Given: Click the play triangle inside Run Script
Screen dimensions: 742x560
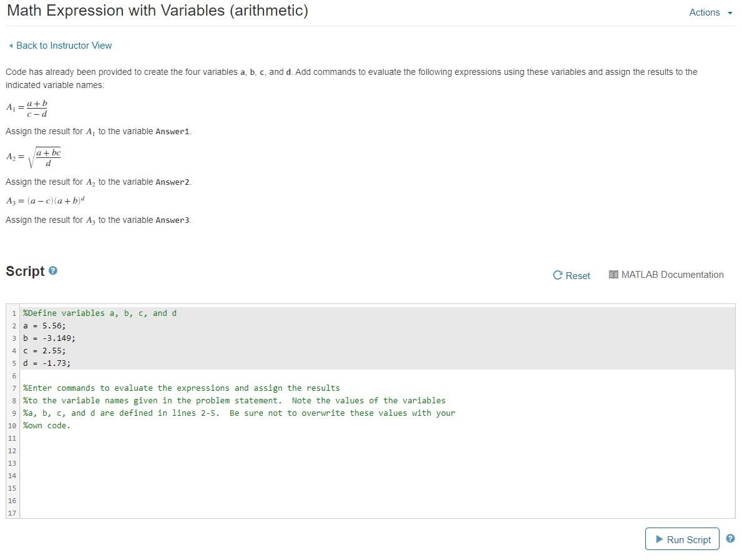Looking at the screenshot, I should (x=658, y=538).
